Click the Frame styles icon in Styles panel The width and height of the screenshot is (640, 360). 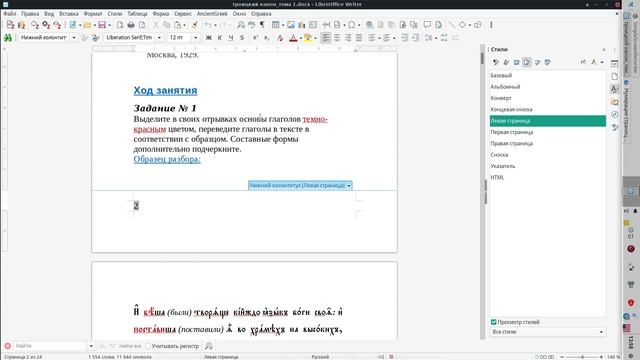(x=516, y=62)
